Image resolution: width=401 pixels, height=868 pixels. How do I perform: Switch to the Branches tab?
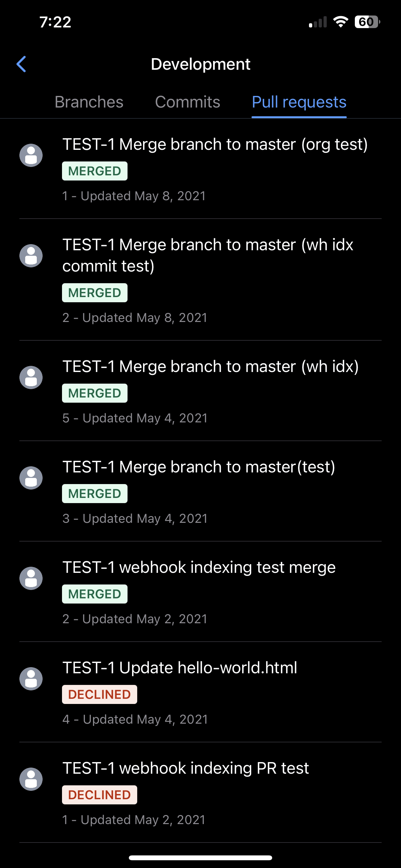[89, 102]
